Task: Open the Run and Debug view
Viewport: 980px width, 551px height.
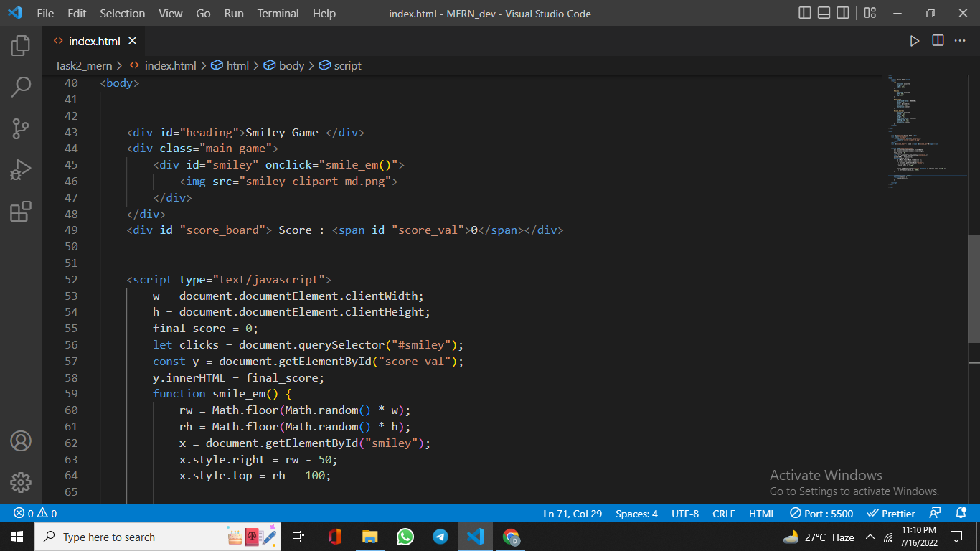Action: click(20, 170)
